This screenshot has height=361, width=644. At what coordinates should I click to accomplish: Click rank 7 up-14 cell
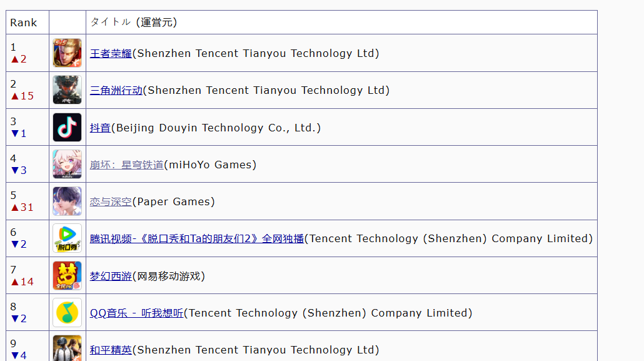(28, 275)
